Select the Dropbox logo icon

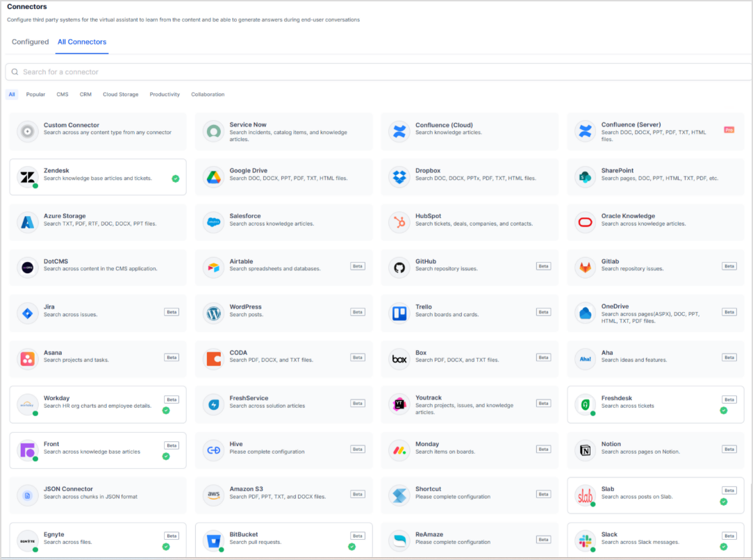click(399, 176)
